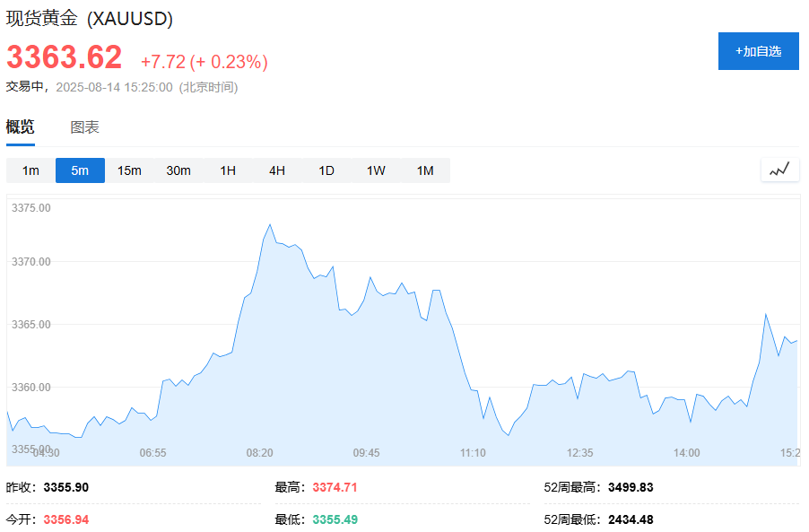Click the 3360.00 y-axis label

(31, 387)
